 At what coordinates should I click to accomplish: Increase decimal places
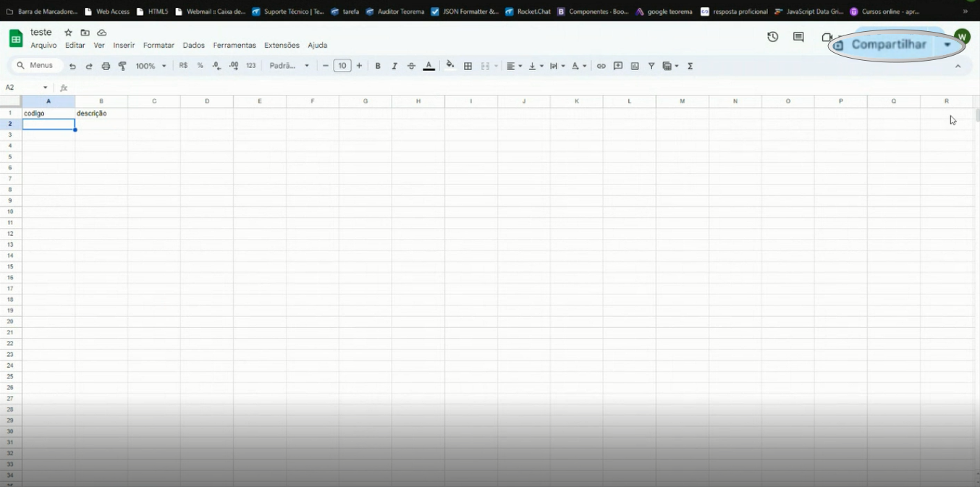click(234, 66)
